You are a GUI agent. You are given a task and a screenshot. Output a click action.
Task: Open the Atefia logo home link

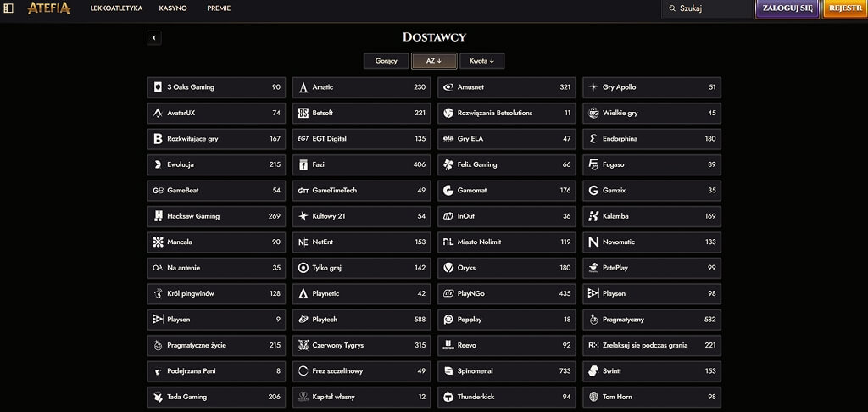click(48, 8)
